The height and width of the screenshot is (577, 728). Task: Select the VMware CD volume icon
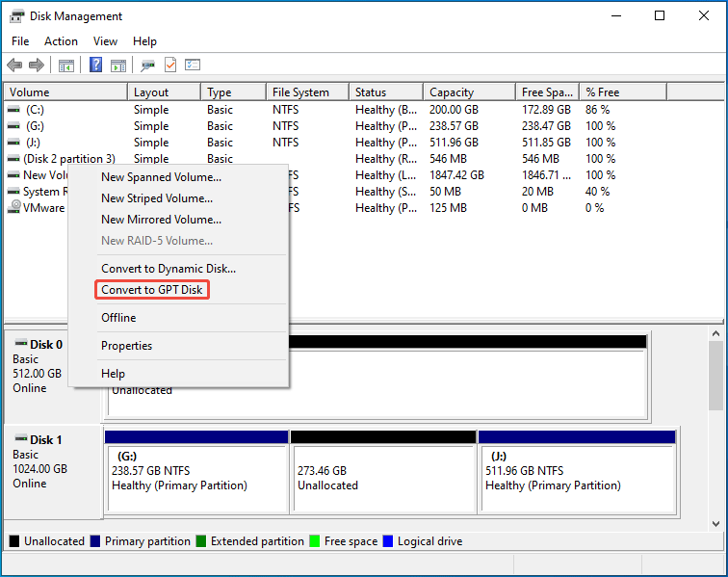pos(14,207)
